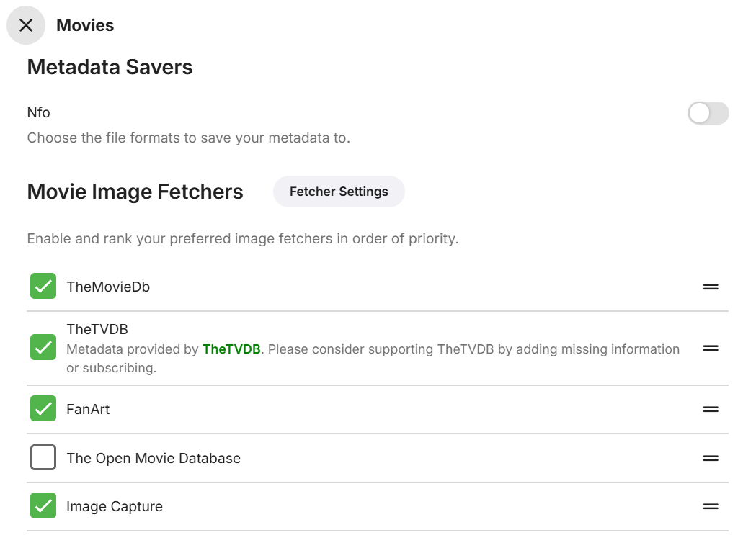
Task: Enable The Open Movie Database fetcher
Action: point(43,458)
